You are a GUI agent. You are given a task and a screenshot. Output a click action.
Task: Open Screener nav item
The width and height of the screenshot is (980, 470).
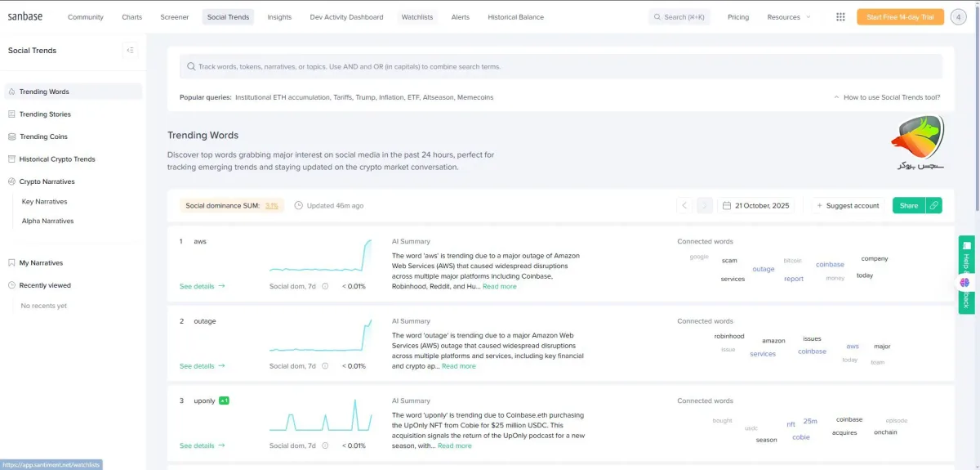pos(175,17)
